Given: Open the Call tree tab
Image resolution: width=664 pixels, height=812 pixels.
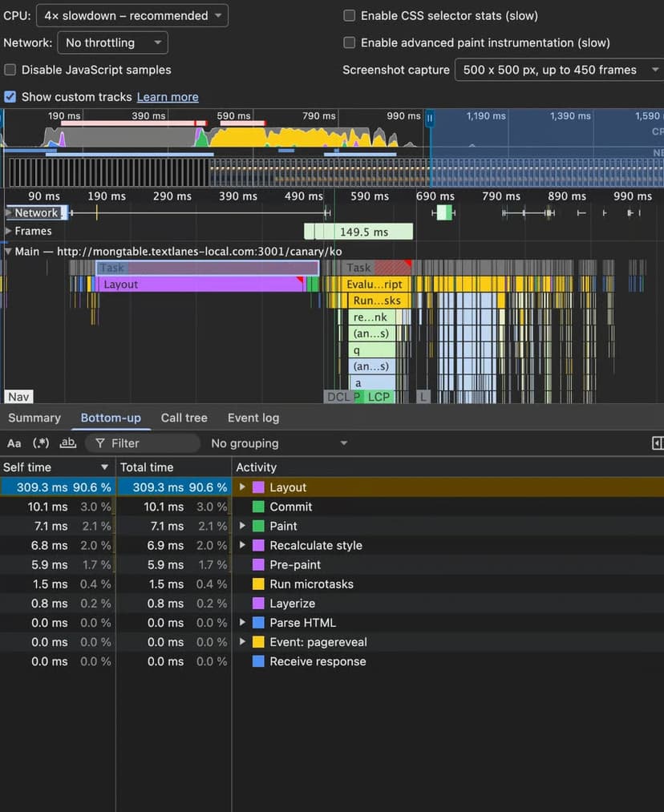Looking at the screenshot, I should [x=184, y=418].
